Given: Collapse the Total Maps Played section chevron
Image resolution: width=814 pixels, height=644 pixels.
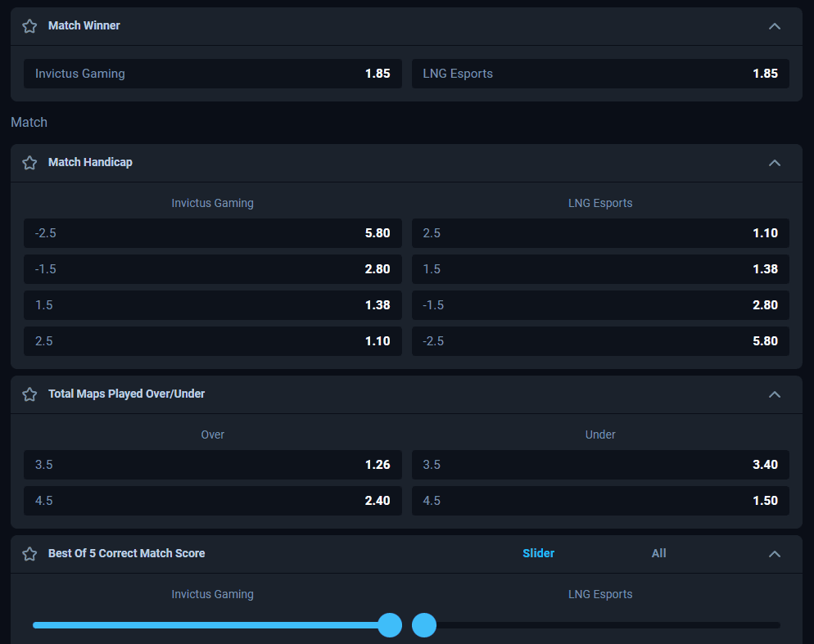Looking at the screenshot, I should [774, 394].
